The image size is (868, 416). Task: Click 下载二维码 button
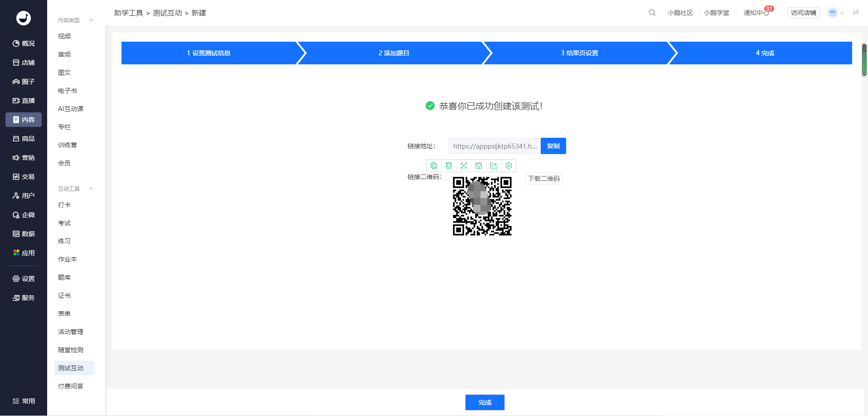(544, 179)
